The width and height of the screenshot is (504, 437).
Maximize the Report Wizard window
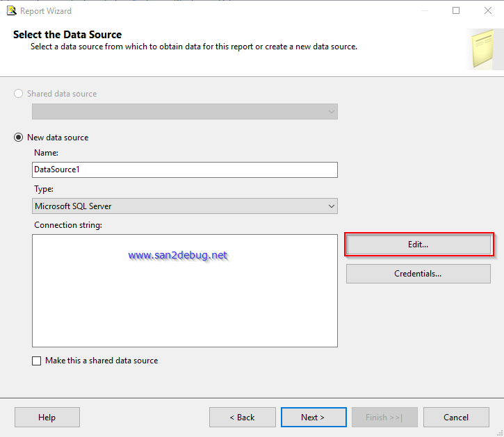click(x=456, y=10)
